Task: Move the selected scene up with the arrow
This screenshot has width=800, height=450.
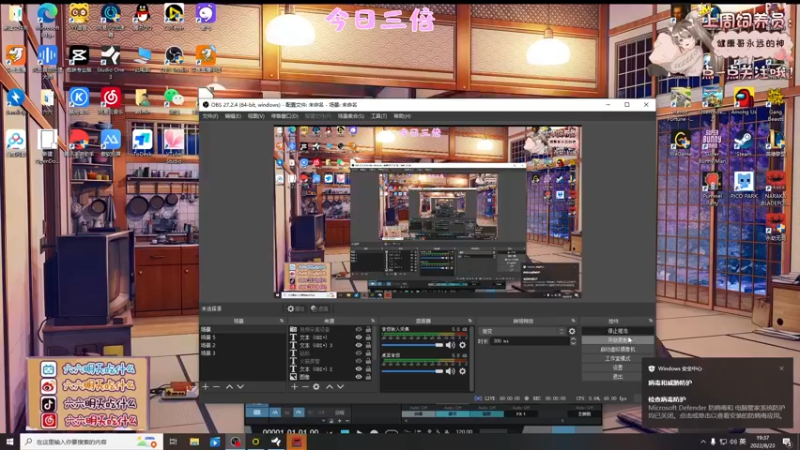Action: tap(230, 387)
